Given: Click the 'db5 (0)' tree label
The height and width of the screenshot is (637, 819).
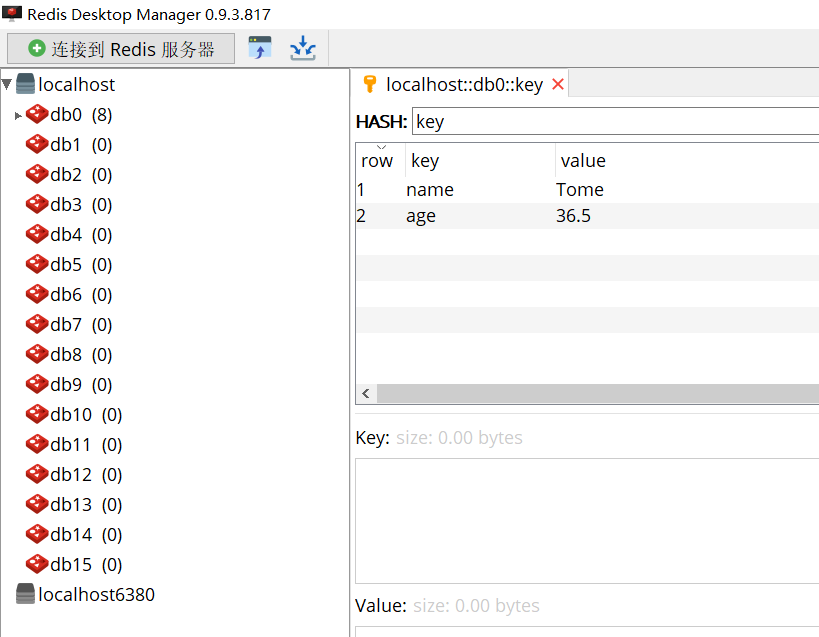Looking at the screenshot, I should (81, 265).
